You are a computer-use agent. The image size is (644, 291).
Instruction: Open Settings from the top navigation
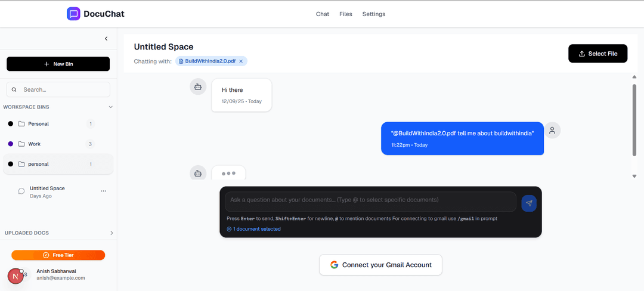(x=374, y=14)
